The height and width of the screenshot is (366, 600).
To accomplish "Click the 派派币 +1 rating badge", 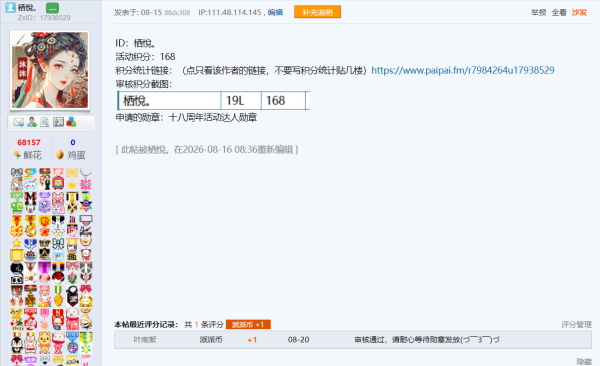I will 248,325.
